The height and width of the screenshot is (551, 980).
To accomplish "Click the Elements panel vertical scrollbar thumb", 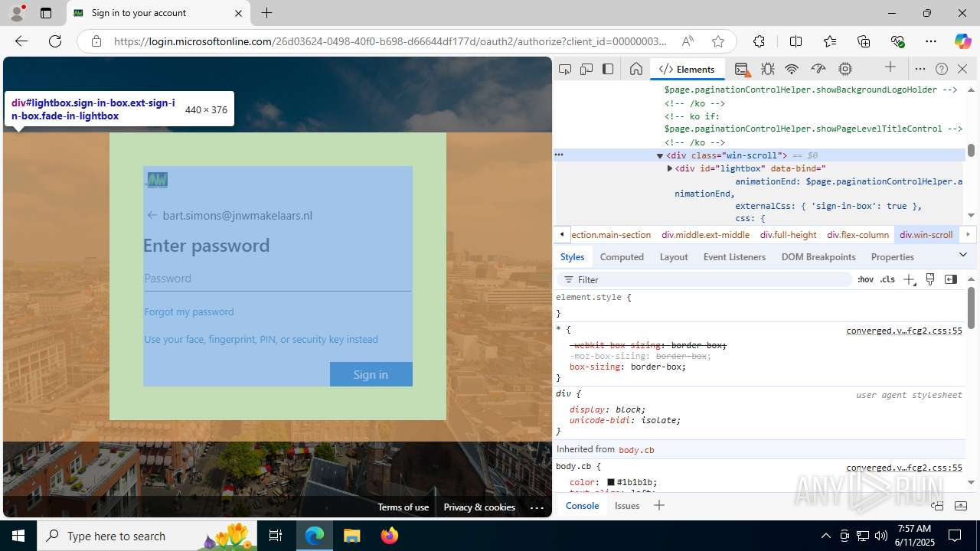I will coord(971,151).
